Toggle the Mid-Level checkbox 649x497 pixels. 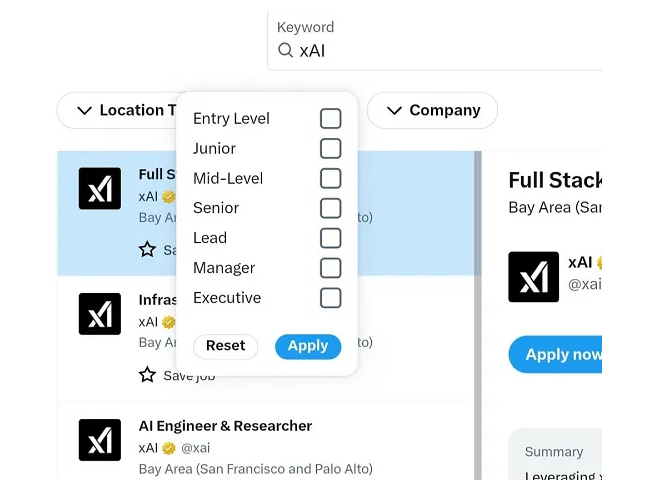pos(330,179)
